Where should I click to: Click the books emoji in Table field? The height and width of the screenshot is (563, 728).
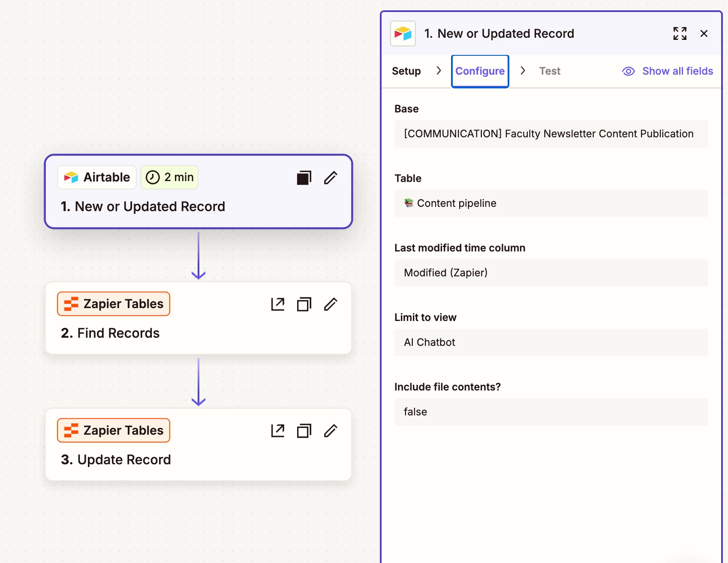[409, 203]
